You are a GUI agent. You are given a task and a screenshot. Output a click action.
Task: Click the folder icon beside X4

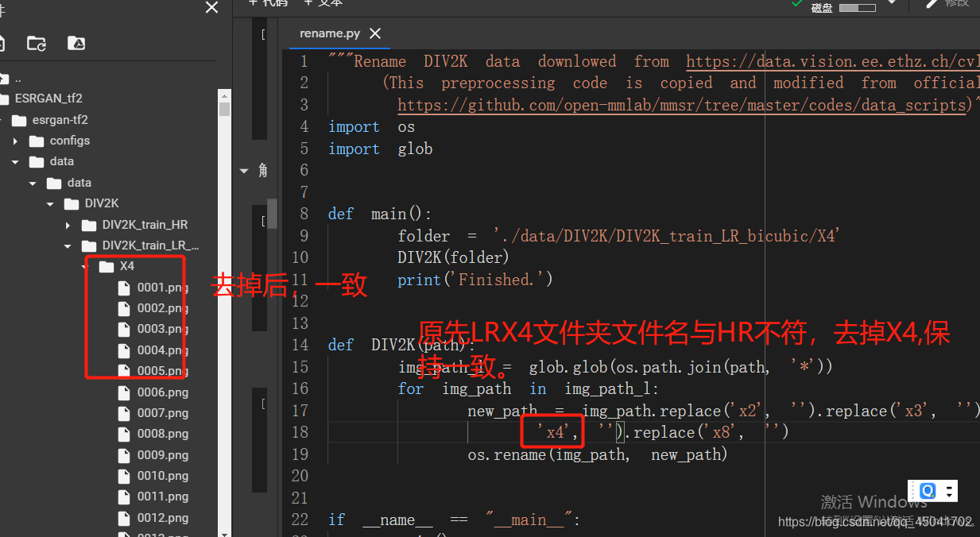[107, 266]
